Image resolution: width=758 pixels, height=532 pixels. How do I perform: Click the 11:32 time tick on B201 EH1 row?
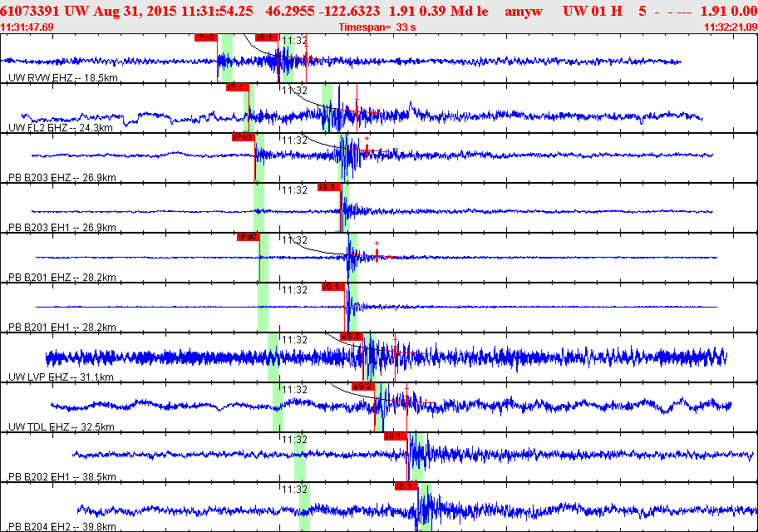click(294, 290)
